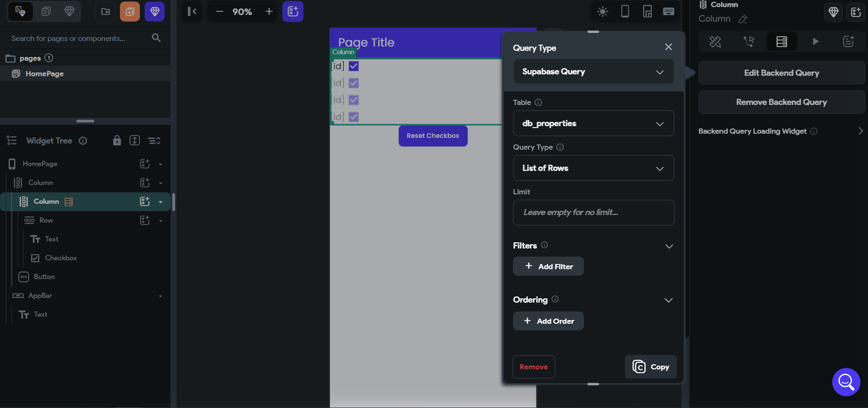
Task: Select the Checkbox item in Widget Tree
Action: [x=61, y=258]
